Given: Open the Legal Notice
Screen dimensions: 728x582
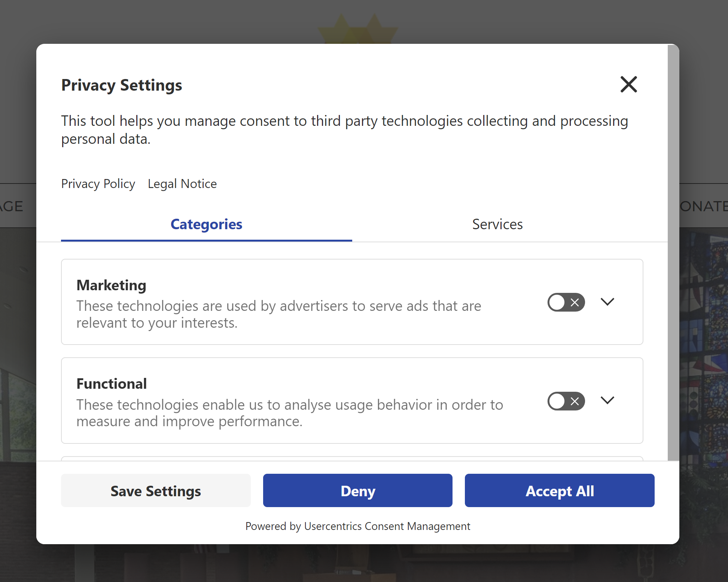Looking at the screenshot, I should click(182, 184).
